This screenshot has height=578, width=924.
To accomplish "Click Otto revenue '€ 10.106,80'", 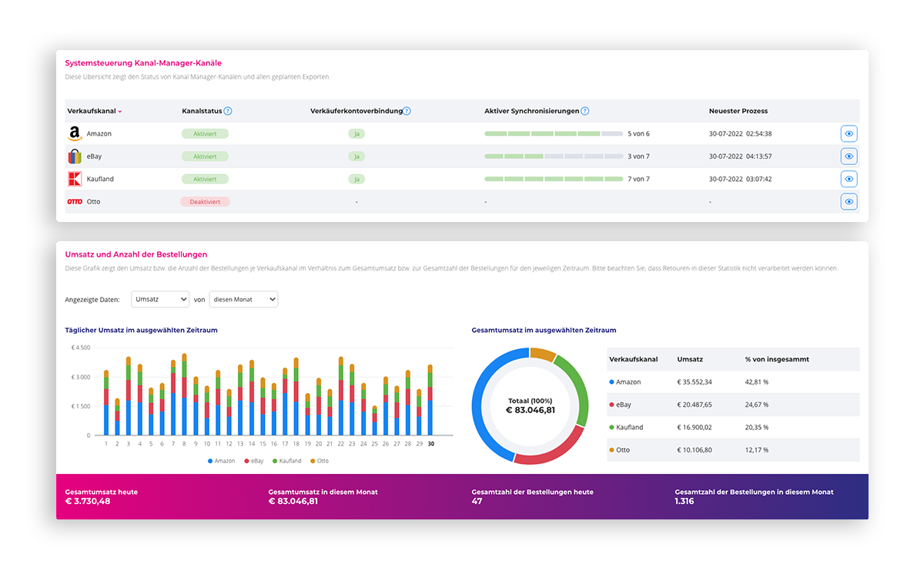I will click(x=695, y=450).
